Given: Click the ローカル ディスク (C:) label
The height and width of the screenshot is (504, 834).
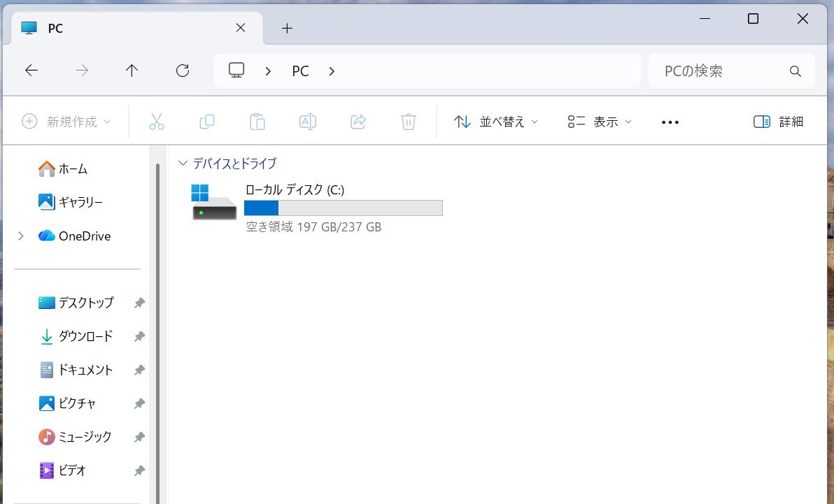Looking at the screenshot, I should 295,189.
